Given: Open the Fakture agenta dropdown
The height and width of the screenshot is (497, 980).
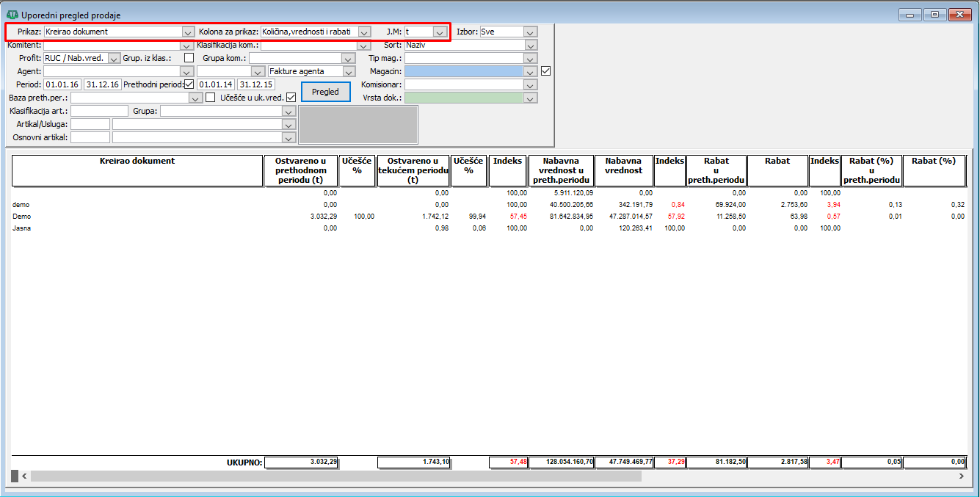Looking at the screenshot, I should coord(349,71).
